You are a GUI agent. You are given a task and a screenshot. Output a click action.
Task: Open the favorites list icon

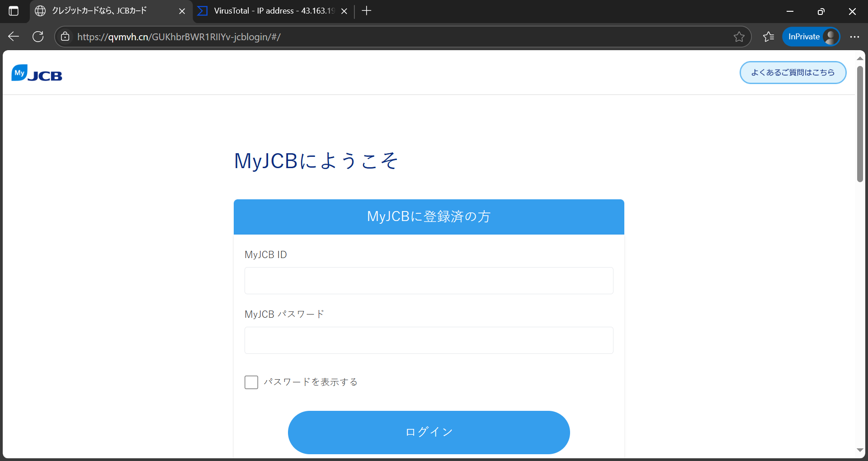click(769, 37)
